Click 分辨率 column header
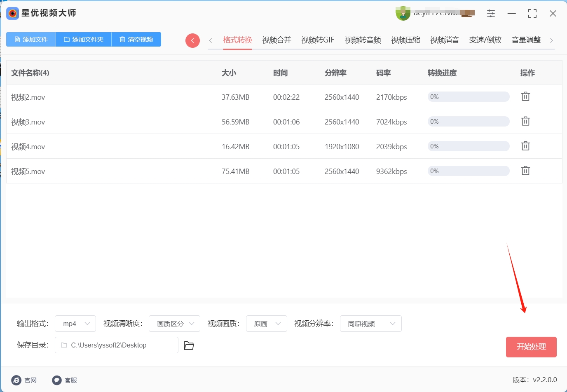 point(335,73)
